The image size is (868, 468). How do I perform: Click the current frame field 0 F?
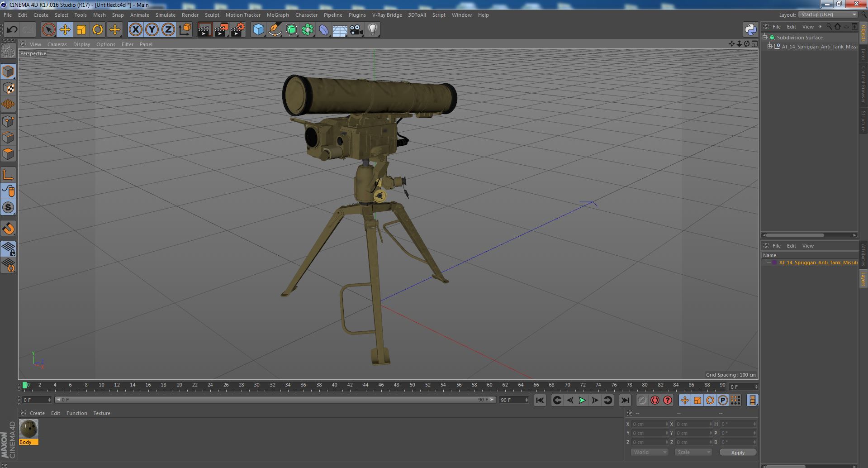point(37,400)
